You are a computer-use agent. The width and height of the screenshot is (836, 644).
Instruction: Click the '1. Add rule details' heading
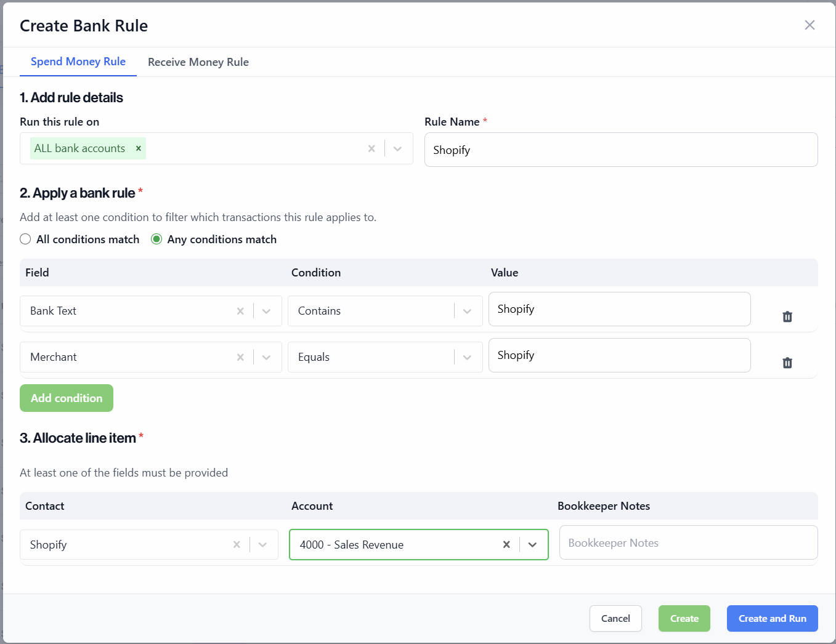(71, 97)
